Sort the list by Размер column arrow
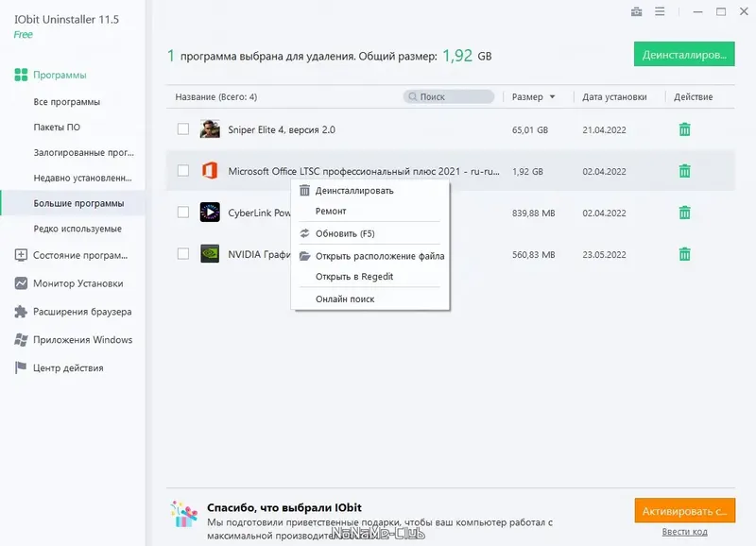The width and height of the screenshot is (756, 546). (x=552, y=97)
